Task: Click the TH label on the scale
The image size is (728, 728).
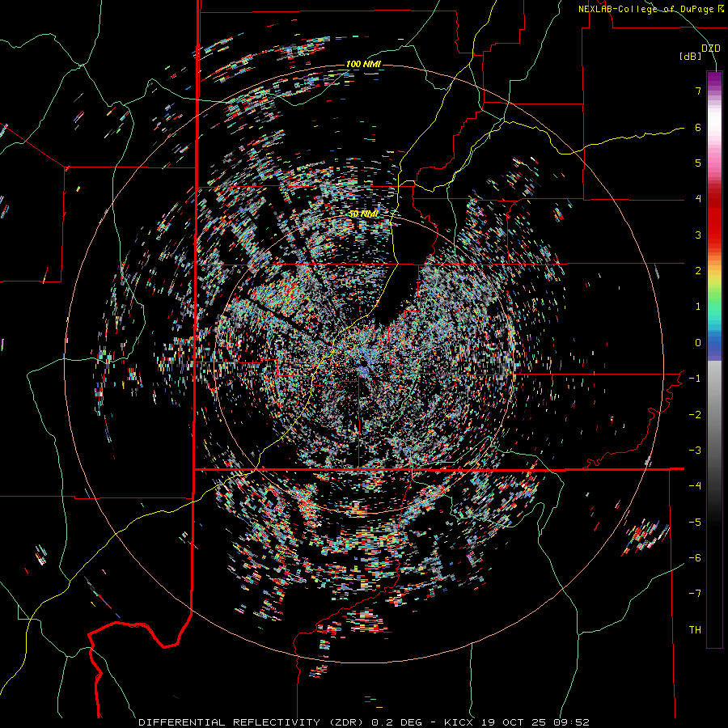Action: [695, 630]
